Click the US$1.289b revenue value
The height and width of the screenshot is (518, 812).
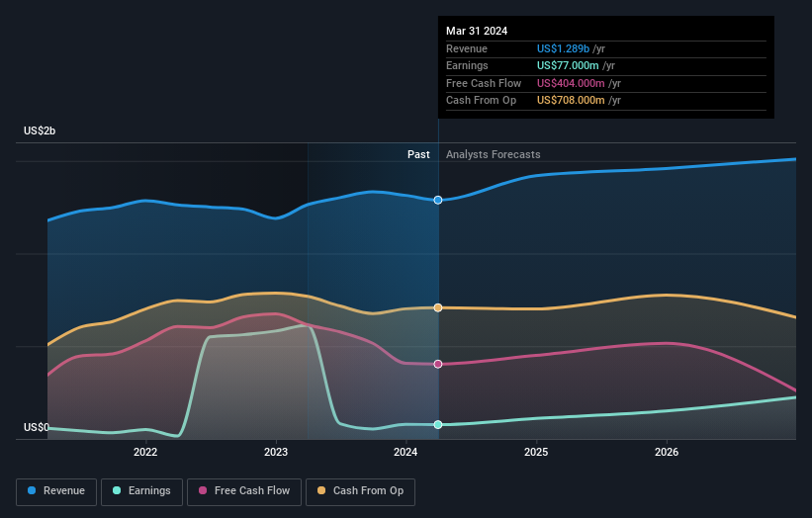click(x=563, y=48)
